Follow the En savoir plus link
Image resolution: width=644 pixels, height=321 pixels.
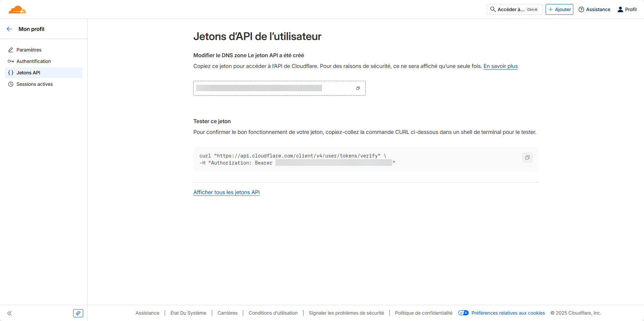[500, 66]
